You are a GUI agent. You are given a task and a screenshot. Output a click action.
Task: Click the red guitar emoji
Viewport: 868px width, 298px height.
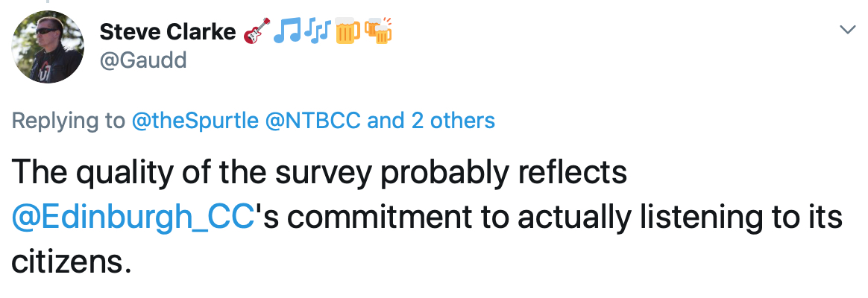(257, 31)
